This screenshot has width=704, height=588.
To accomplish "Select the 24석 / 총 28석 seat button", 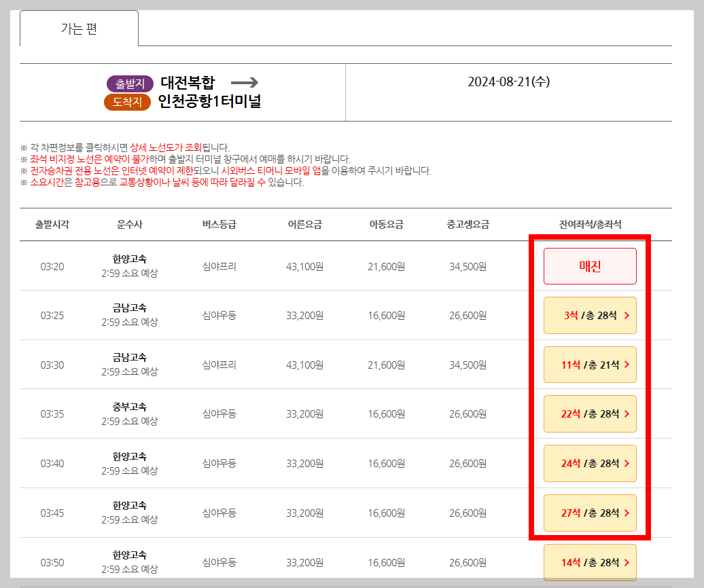I will 590,463.
